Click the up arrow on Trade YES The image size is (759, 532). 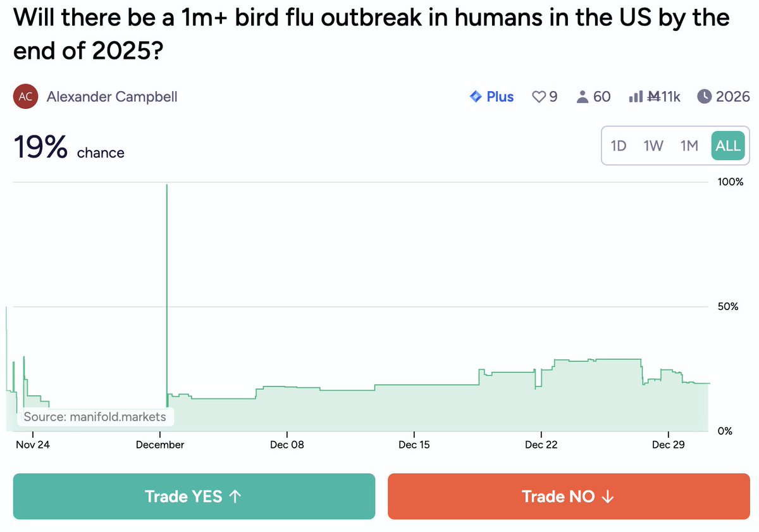click(x=235, y=497)
